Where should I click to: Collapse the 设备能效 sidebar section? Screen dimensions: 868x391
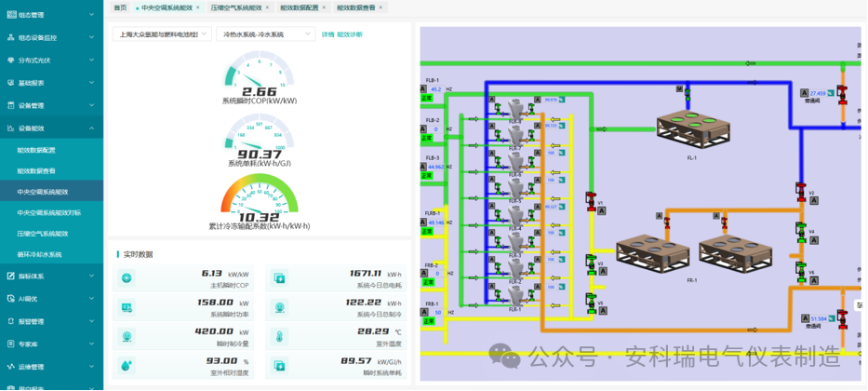[52, 128]
